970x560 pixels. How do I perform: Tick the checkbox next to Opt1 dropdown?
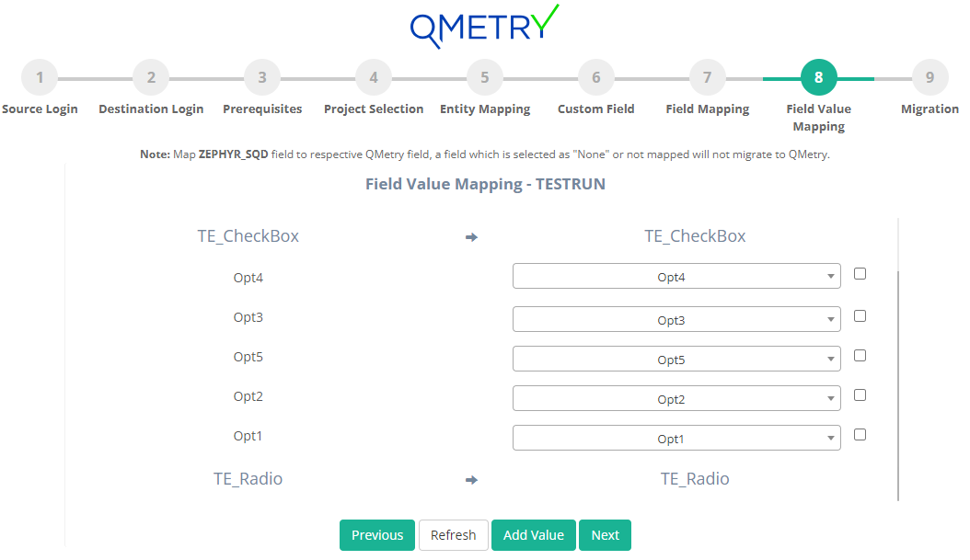tap(860, 435)
